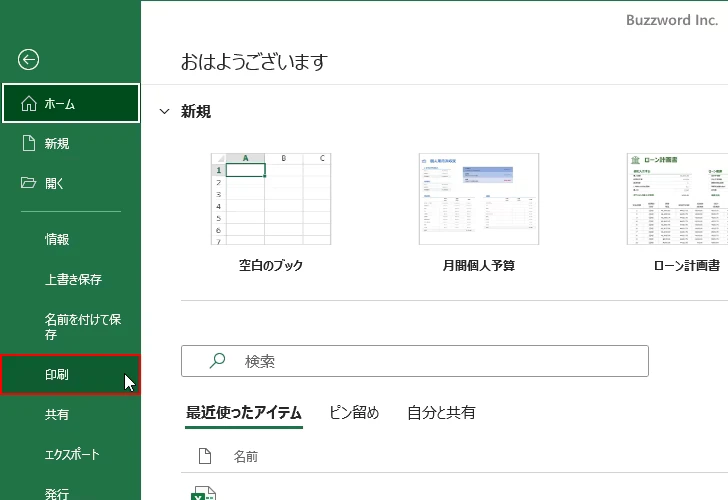Switch to ピン留め tab

(x=354, y=412)
